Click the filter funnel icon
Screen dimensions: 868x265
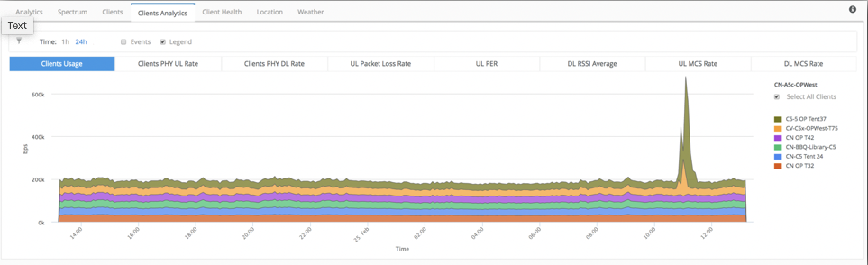19,41
